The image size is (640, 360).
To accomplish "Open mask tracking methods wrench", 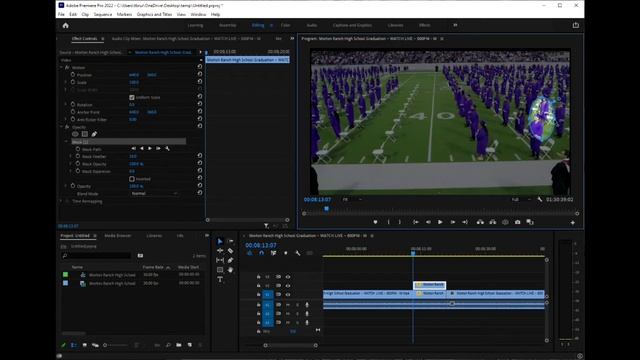I will point(167,149).
